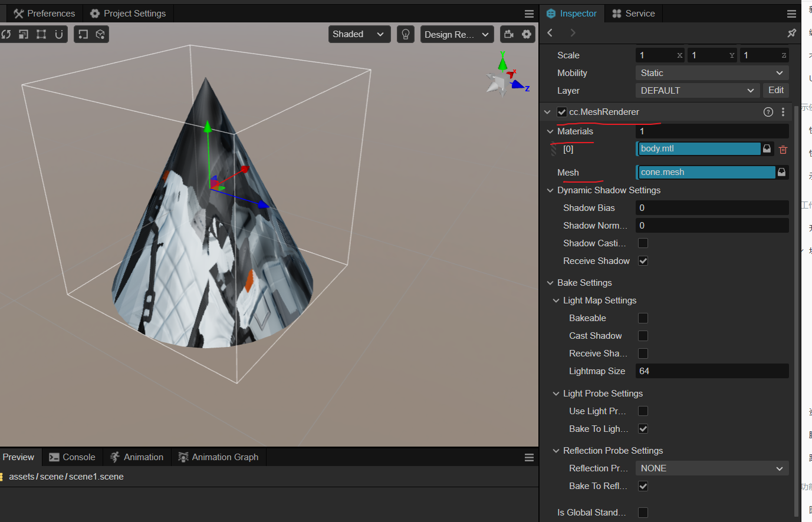
Task: Open the scene panel hamburger menu
Action: point(529,14)
